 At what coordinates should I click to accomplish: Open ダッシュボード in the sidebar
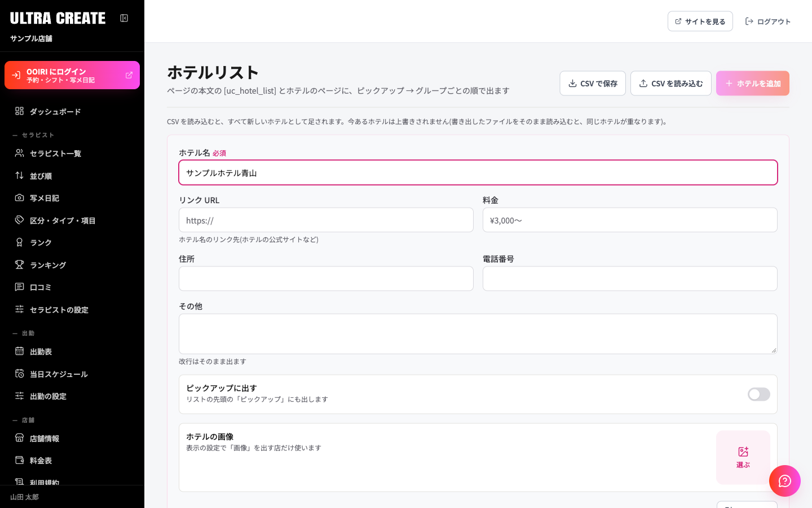72,112
